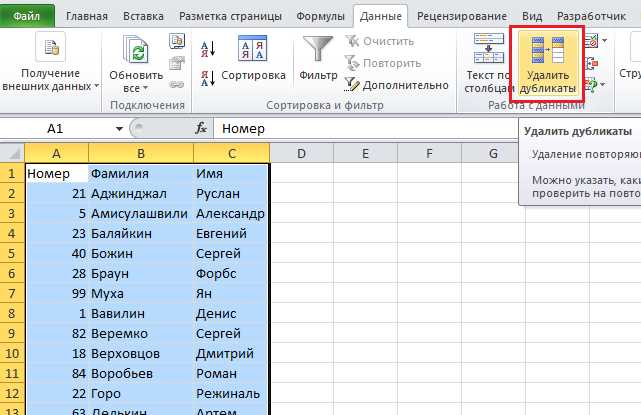Click the fx insert function icon
641x415 pixels.
click(x=201, y=128)
